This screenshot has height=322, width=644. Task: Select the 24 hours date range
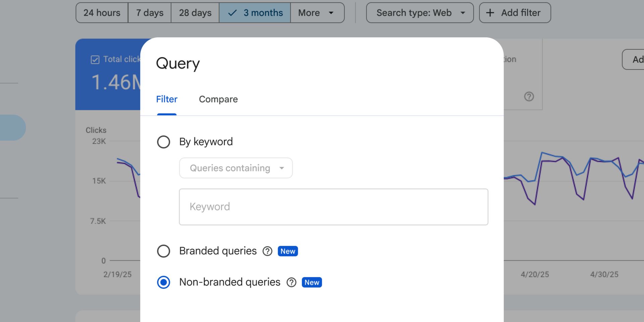pyautogui.click(x=102, y=13)
